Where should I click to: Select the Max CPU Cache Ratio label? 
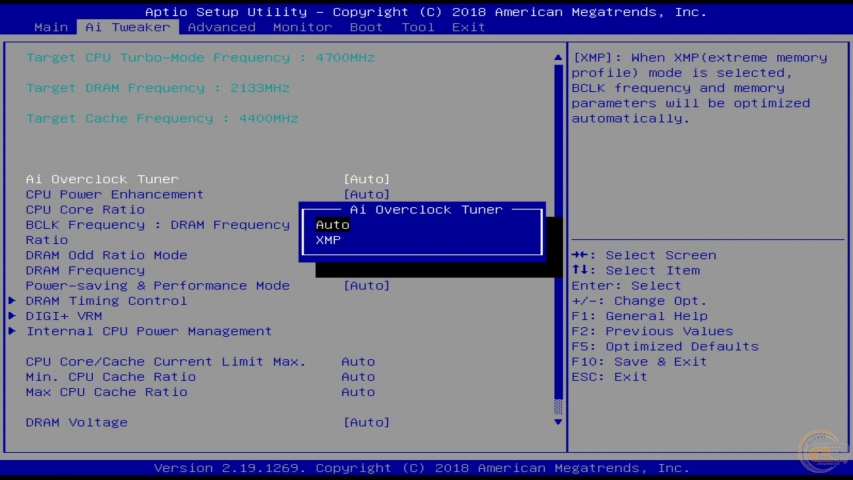point(107,392)
